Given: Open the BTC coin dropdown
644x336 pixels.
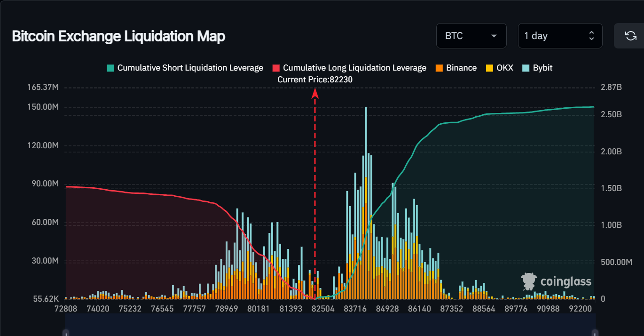Looking at the screenshot, I should (x=471, y=36).
